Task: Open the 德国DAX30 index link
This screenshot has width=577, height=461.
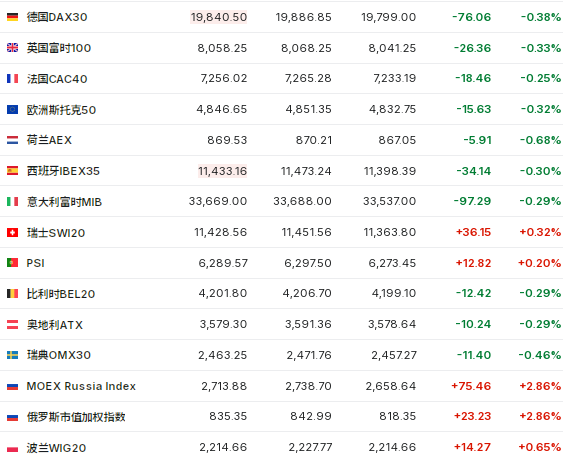Action: (x=57, y=17)
